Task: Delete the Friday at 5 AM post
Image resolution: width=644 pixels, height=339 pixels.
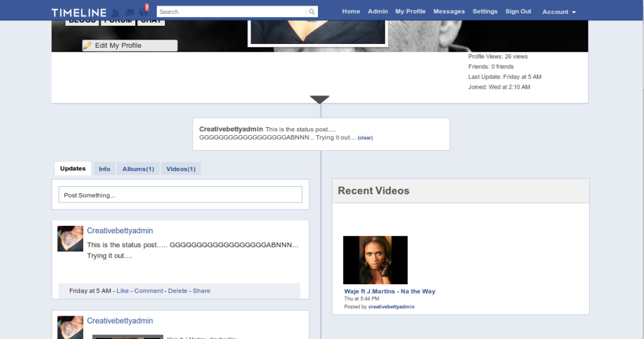Action: click(178, 291)
